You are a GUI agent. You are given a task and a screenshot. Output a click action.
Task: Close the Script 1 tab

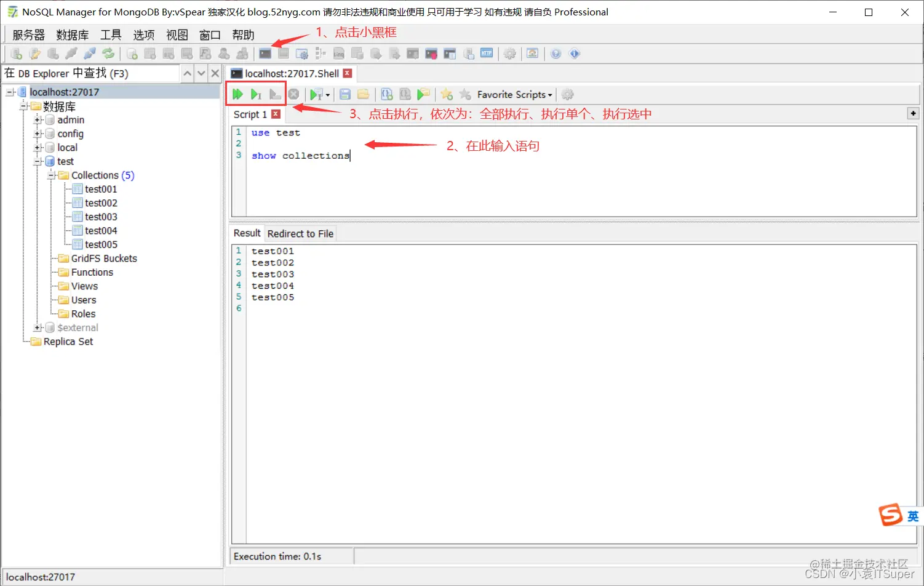pyautogui.click(x=276, y=114)
